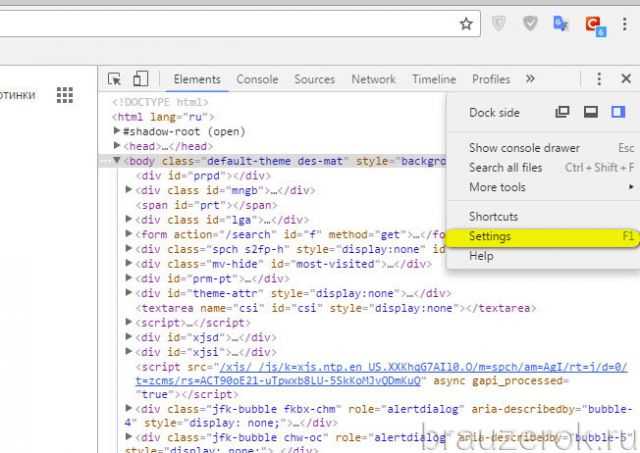Viewport: 640px width, 453px height.
Task: Expand the div id xjsd node
Action: [x=129, y=336]
